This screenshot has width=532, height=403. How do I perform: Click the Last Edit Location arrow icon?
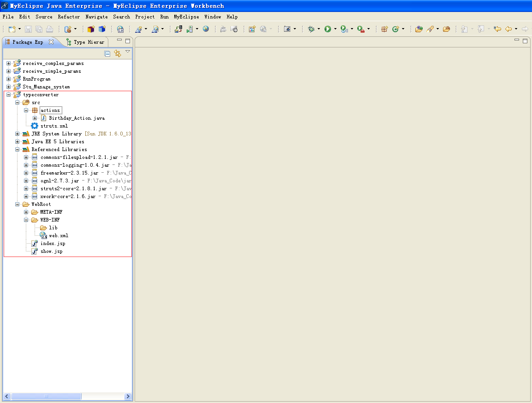click(497, 29)
